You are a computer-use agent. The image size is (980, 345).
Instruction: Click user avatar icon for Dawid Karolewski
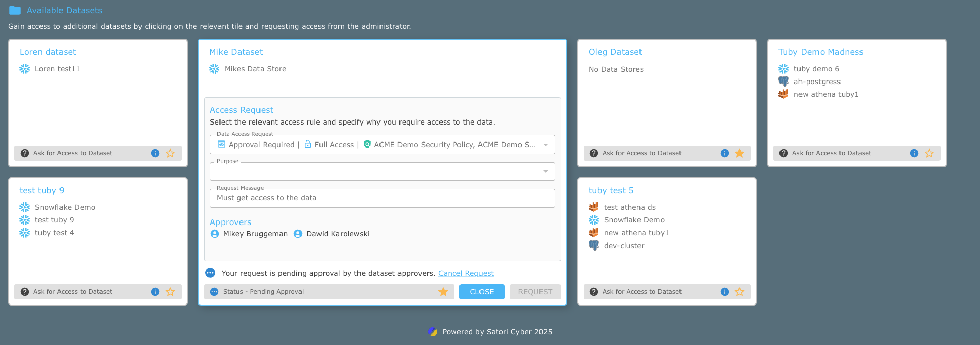coord(298,234)
